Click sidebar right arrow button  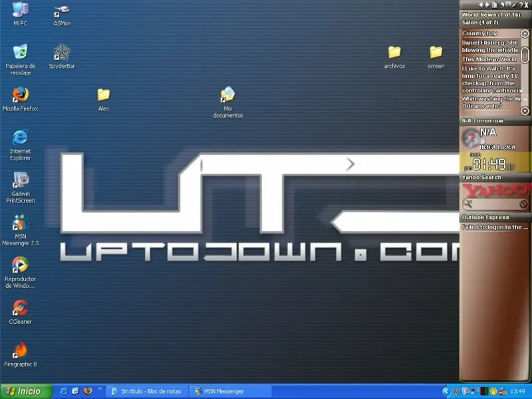(487, 5)
